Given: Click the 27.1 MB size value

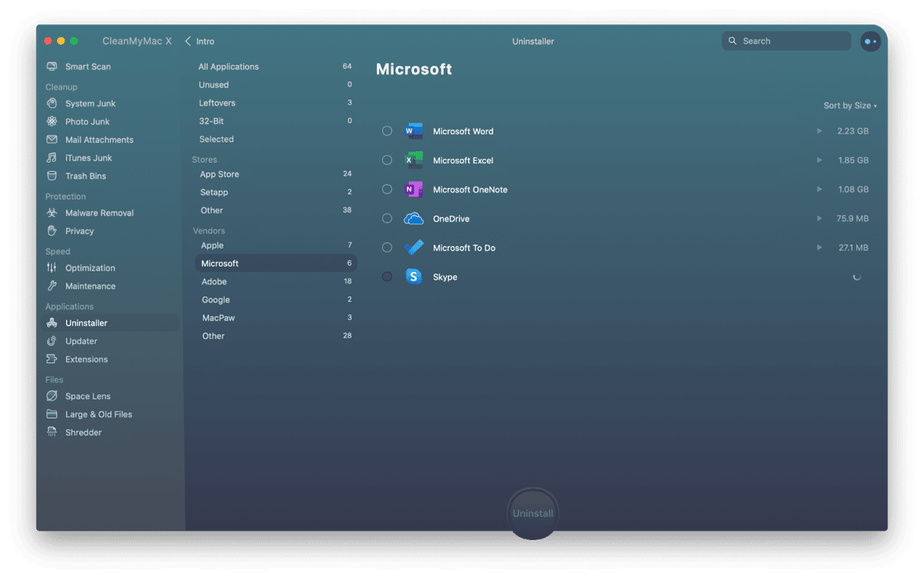Looking at the screenshot, I should point(853,248).
